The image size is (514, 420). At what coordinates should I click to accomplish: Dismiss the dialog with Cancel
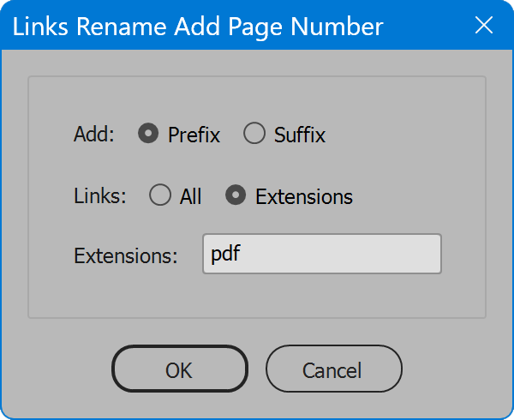pos(334,369)
